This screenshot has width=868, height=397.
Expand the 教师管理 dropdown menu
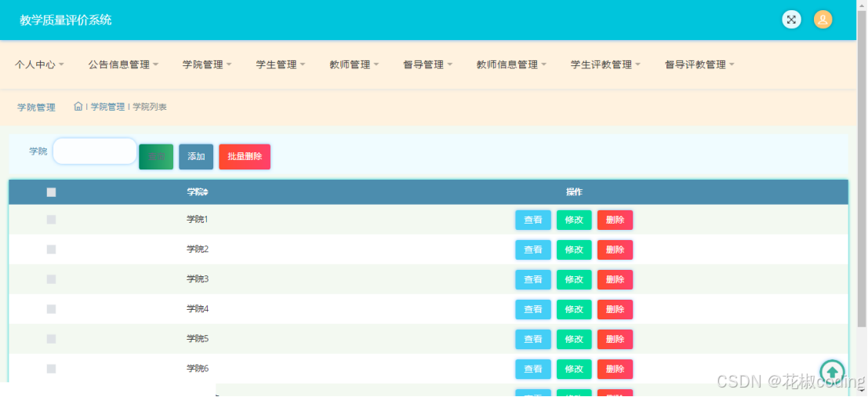(x=354, y=65)
